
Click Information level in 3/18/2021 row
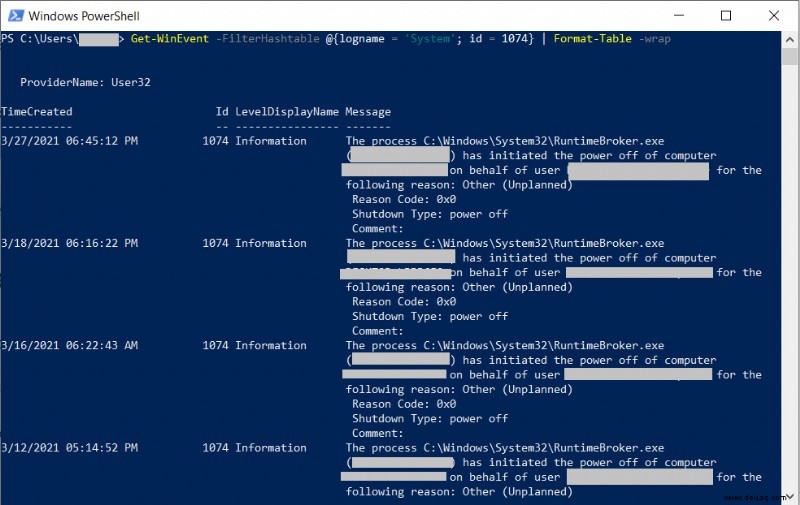[x=271, y=243]
